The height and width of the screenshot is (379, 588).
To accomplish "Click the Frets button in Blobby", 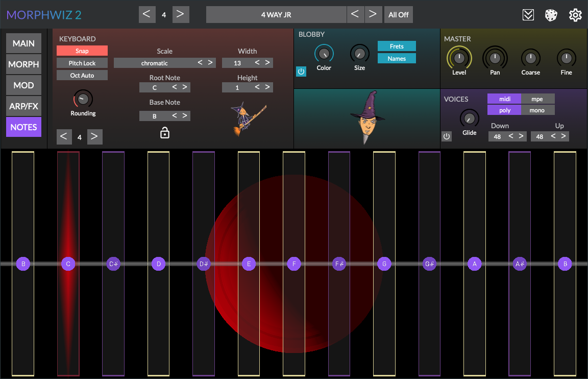I will click(x=397, y=46).
